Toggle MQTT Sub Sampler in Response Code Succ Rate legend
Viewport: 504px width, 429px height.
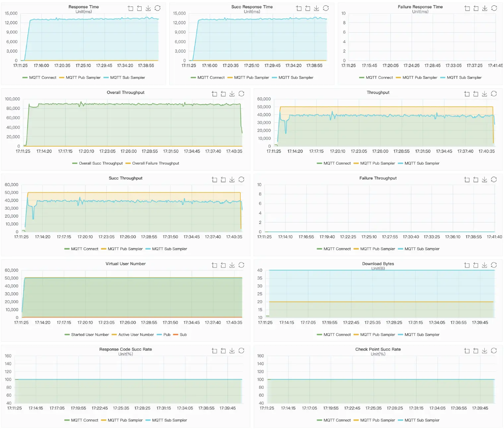(166, 420)
